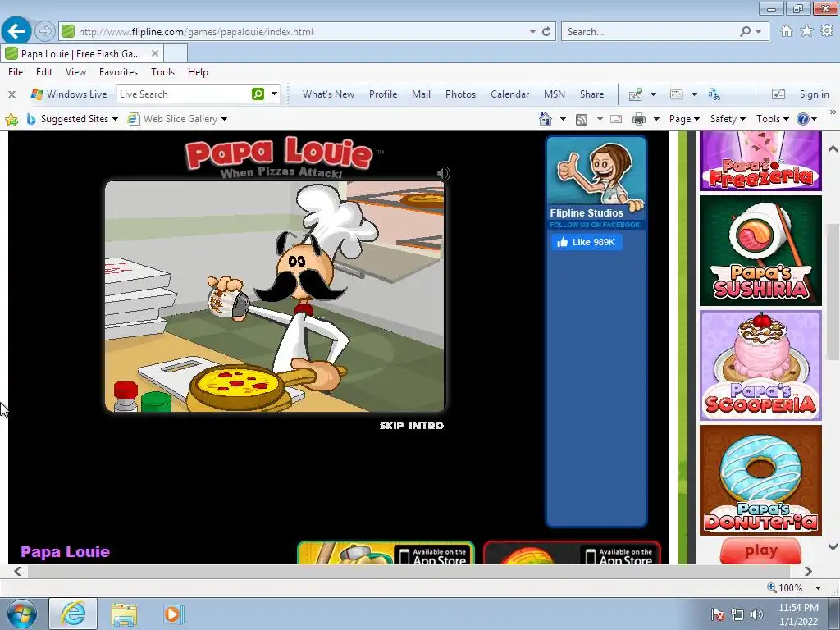This screenshot has width=840, height=630.
Task: Open the View menu
Action: [x=75, y=72]
